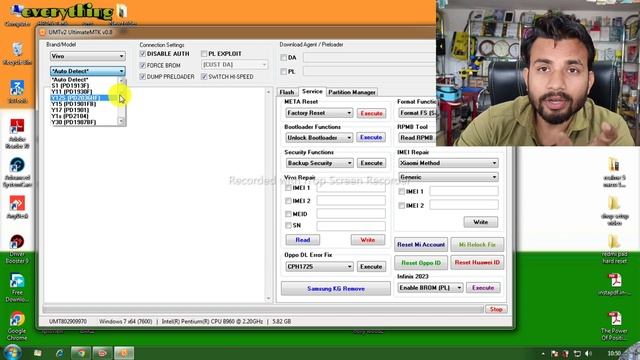Open the Xiaomi Method dropdown
The height and width of the screenshot is (360, 640).
(x=448, y=163)
